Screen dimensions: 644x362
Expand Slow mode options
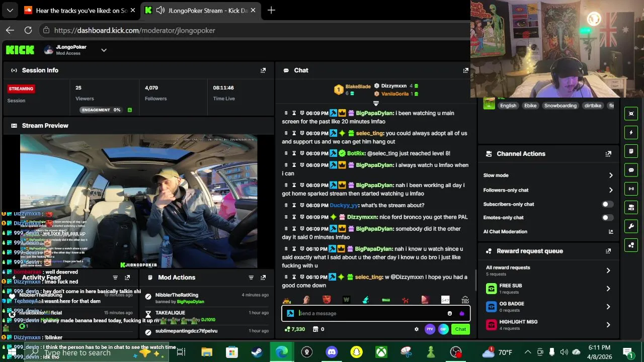click(611, 175)
